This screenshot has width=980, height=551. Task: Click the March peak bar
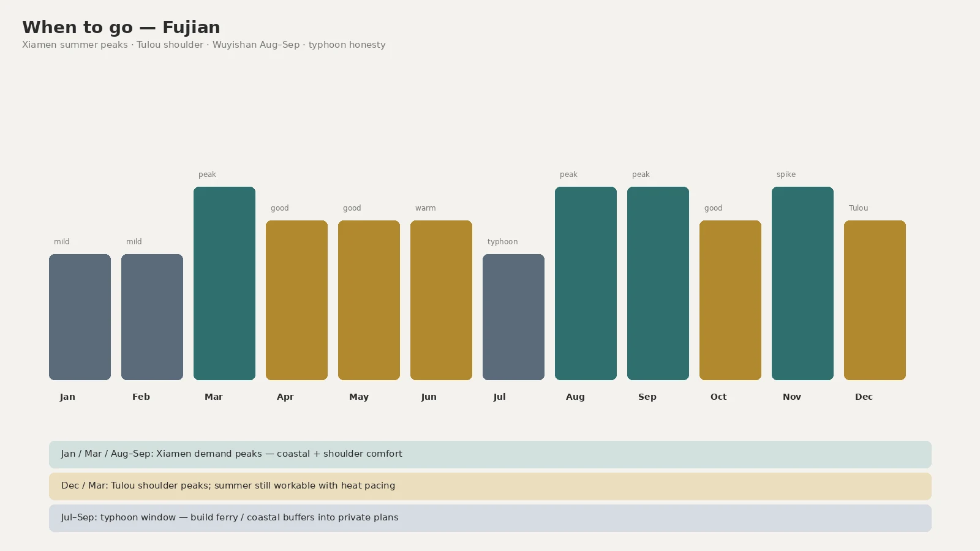coord(224,283)
